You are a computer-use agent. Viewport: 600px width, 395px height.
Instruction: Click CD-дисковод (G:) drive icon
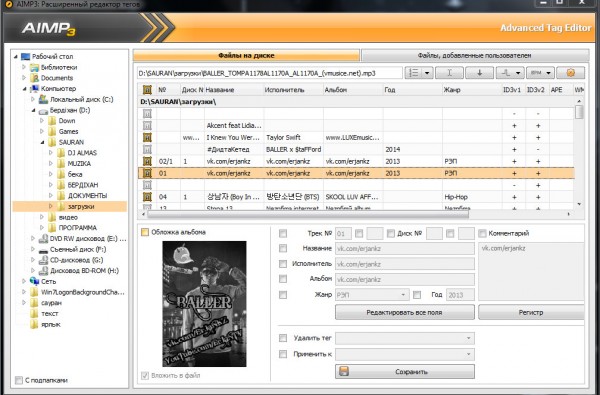point(43,260)
